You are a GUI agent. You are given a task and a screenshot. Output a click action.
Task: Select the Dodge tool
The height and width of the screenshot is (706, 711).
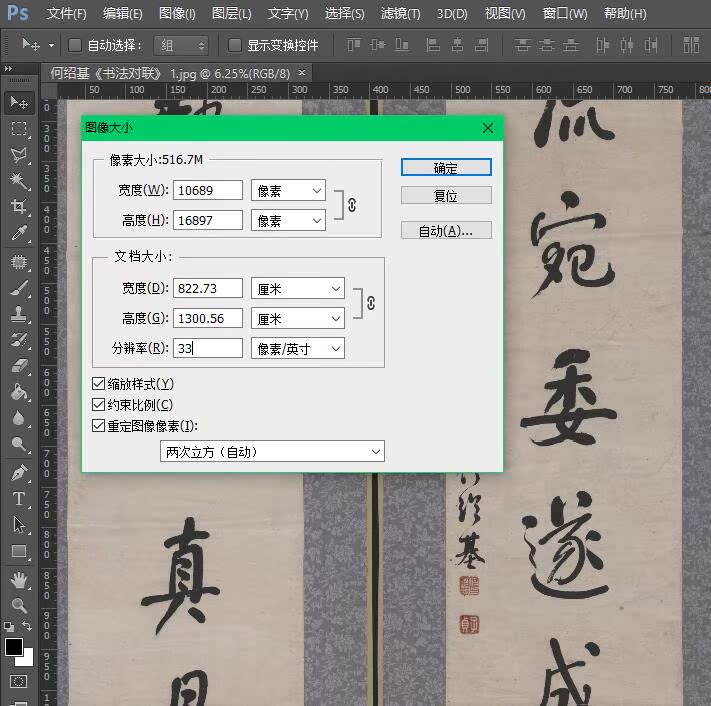coord(19,444)
